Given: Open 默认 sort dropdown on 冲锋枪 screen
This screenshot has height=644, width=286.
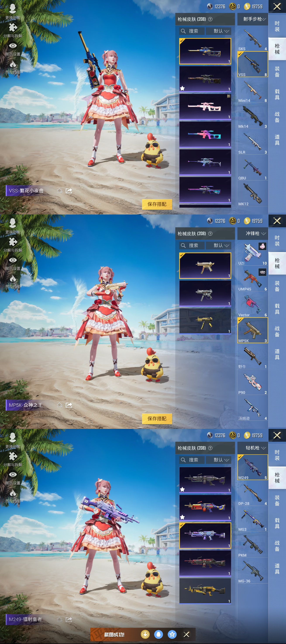Looking at the screenshot, I should pos(219,246).
